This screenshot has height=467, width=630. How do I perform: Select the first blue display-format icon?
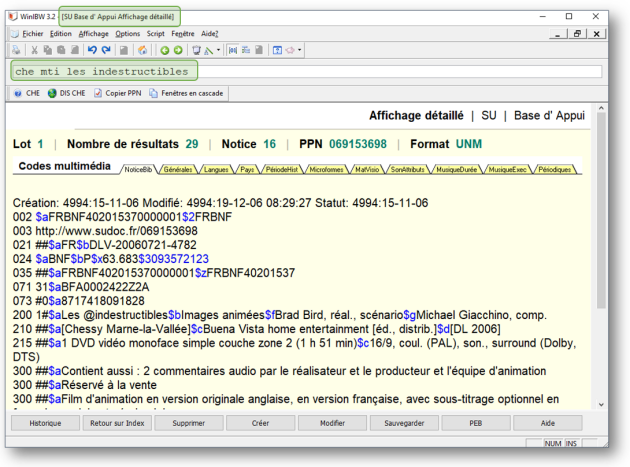point(233,50)
